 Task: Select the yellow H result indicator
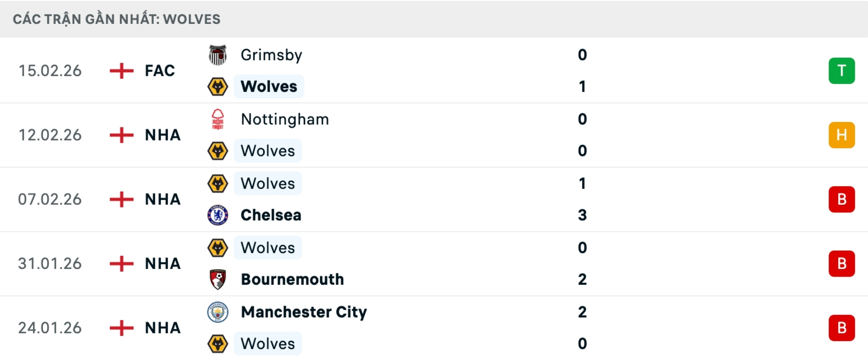(842, 135)
